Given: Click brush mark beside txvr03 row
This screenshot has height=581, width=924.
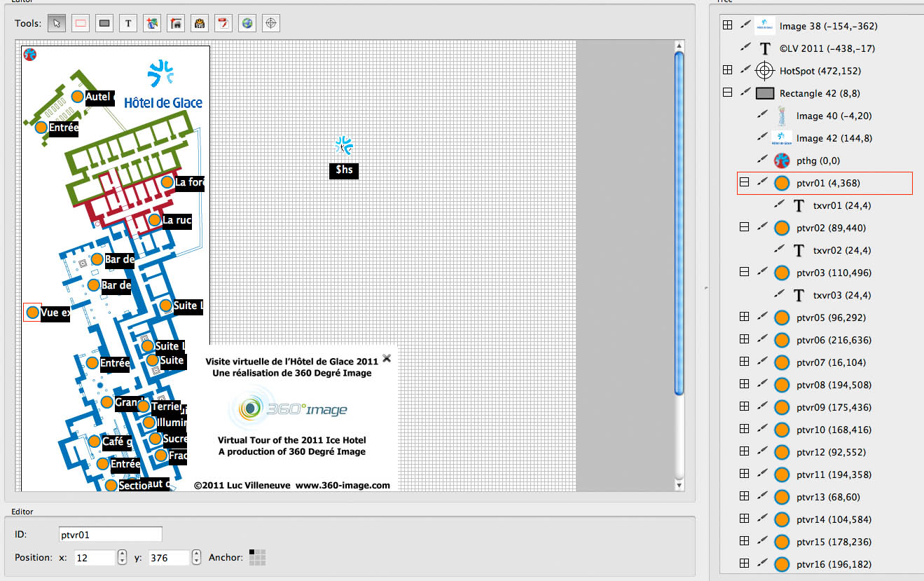Looking at the screenshot, I should pos(780,294).
